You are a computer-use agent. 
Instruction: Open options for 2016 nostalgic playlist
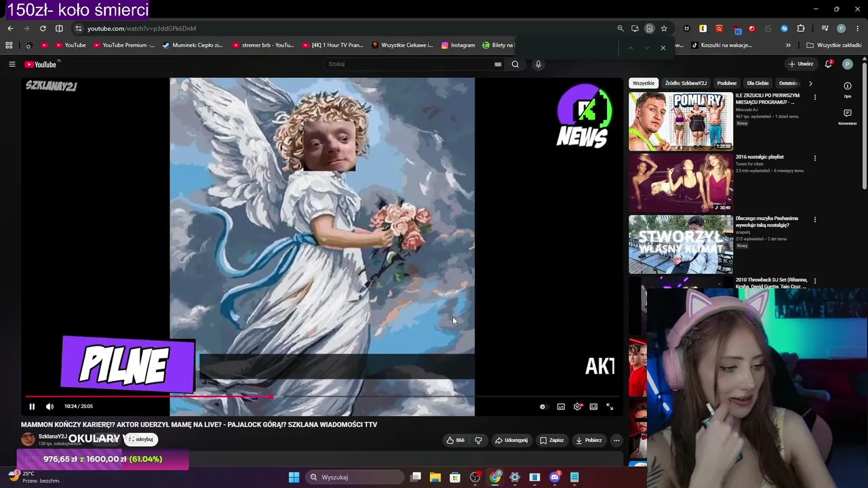815,159
